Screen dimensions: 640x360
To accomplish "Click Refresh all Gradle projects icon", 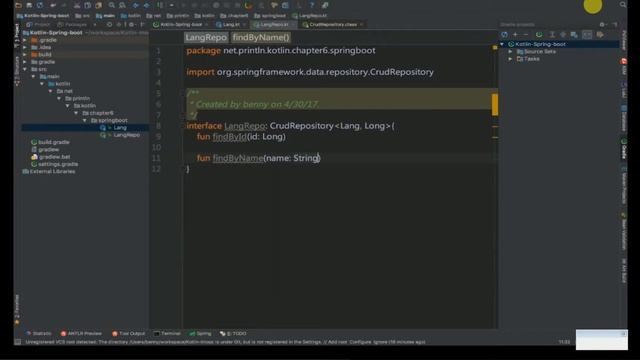I will [x=504, y=35].
